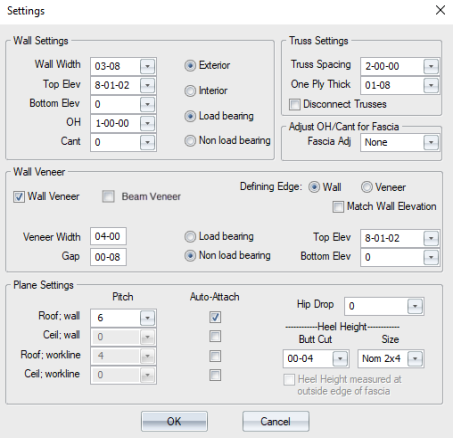Image resolution: width=453 pixels, height=438 pixels.
Task: Select the Interior wall radio button
Action: click(190, 91)
